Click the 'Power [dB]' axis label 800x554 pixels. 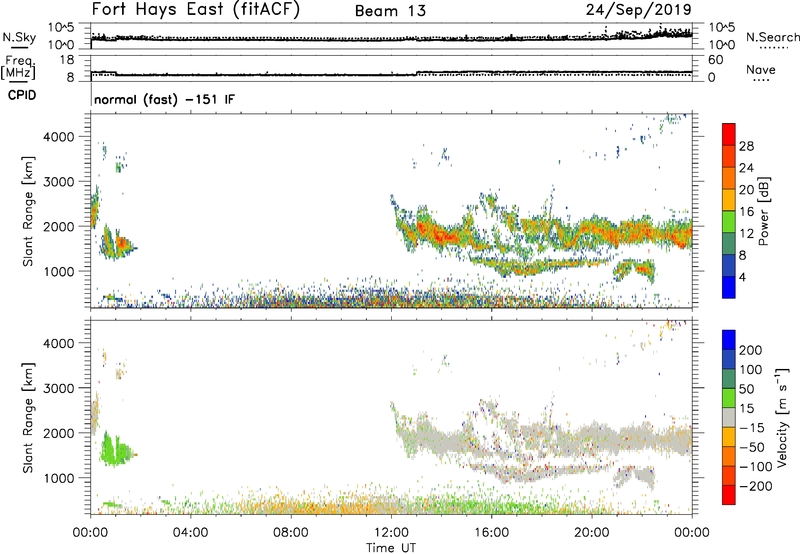tap(764, 211)
